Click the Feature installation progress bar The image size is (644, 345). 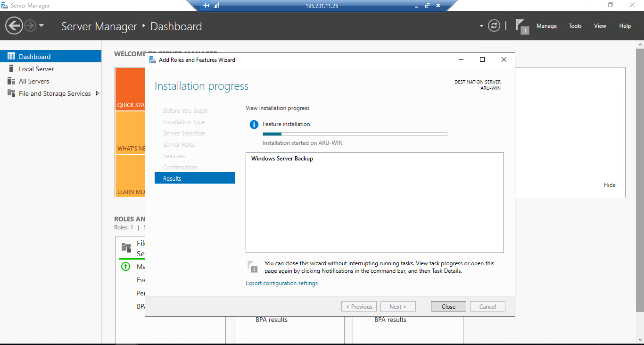point(355,134)
